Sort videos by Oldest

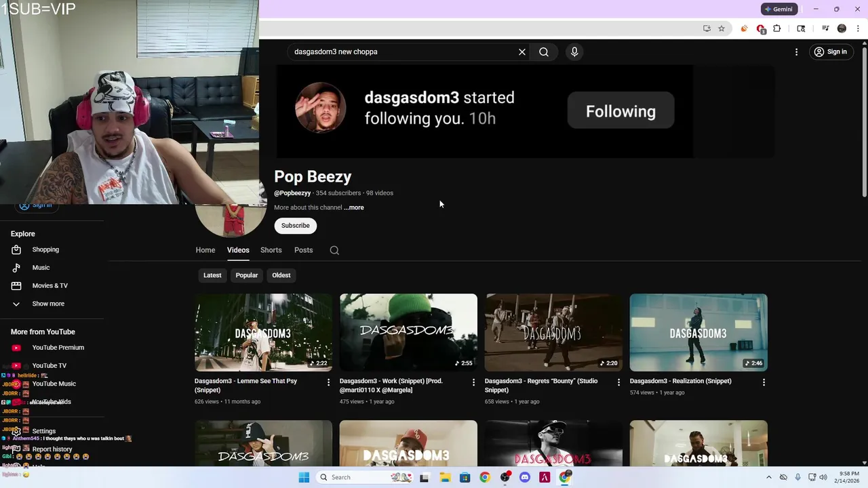[281, 275]
